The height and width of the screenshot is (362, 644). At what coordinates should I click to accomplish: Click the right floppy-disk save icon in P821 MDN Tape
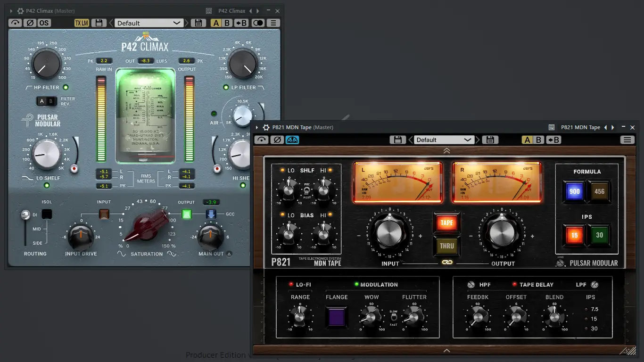point(490,140)
